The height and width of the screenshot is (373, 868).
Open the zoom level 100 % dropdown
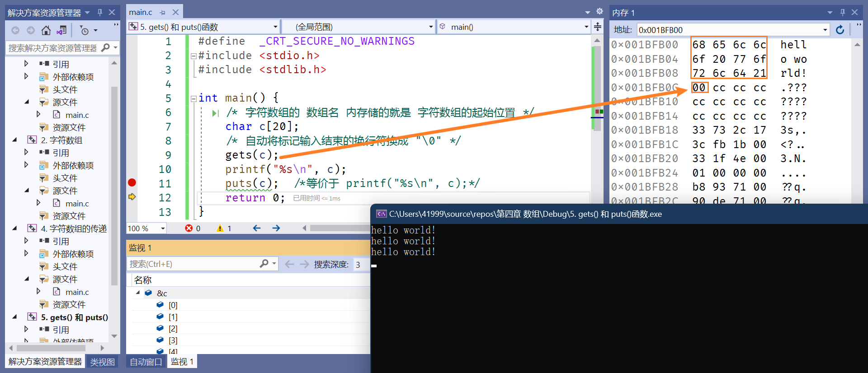click(x=163, y=228)
